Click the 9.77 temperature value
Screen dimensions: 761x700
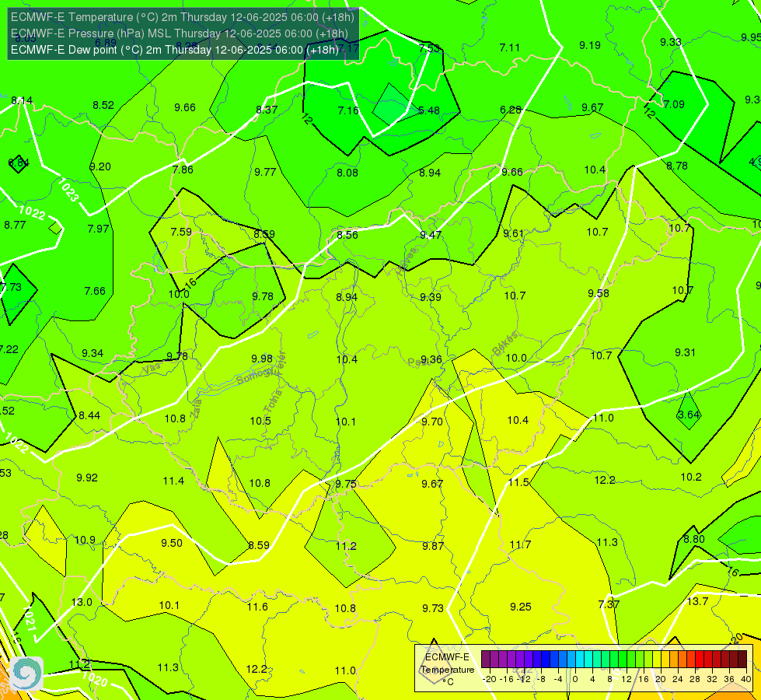point(265,172)
